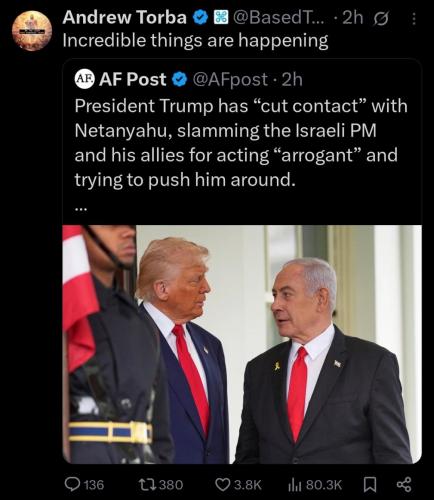Open the quoted post's photo
This screenshot has width=434, height=500.
(x=242, y=344)
